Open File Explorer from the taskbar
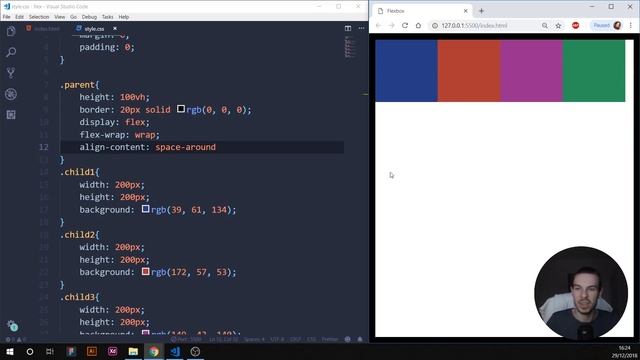 133,351
